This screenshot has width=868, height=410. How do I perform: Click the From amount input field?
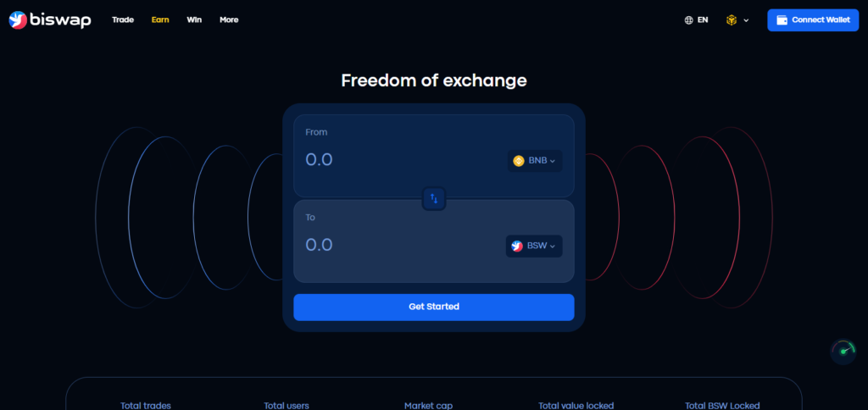(x=398, y=160)
